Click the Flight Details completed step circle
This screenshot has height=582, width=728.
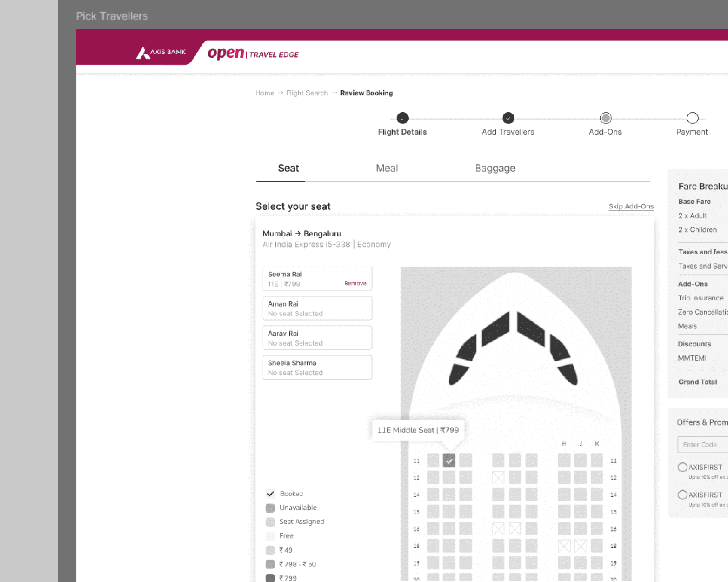click(x=402, y=118)
